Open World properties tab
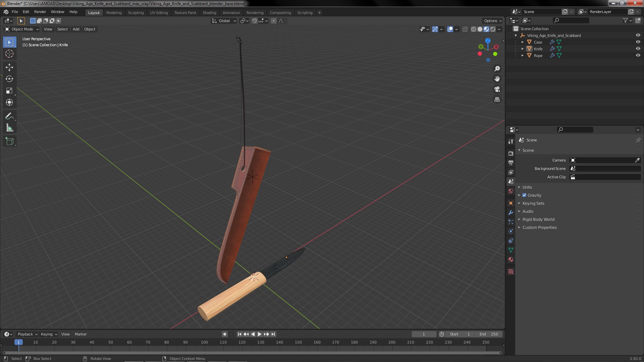644x362 pixels. pyautogui.click(x=511, y=191)
